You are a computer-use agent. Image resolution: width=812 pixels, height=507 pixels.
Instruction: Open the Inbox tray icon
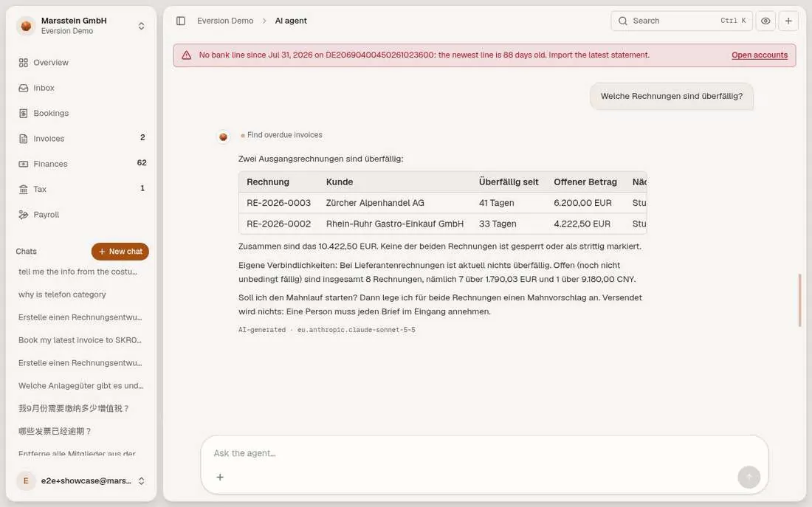pos(24,88)
